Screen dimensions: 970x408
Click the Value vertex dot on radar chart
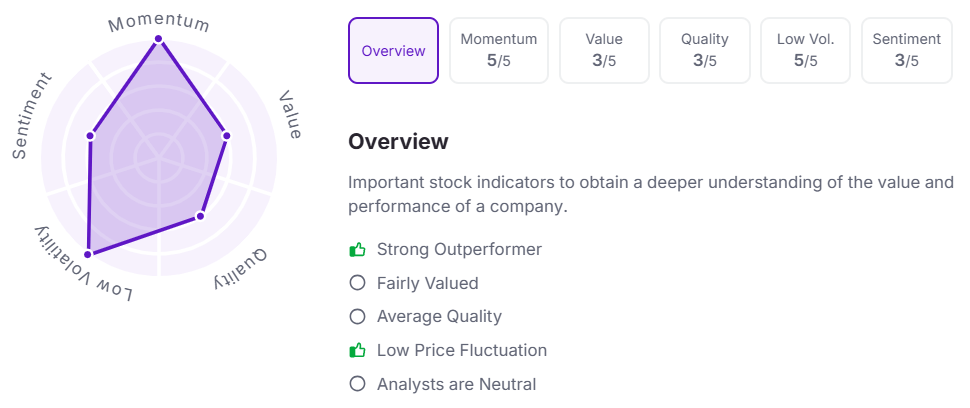(x=226, y=135)
